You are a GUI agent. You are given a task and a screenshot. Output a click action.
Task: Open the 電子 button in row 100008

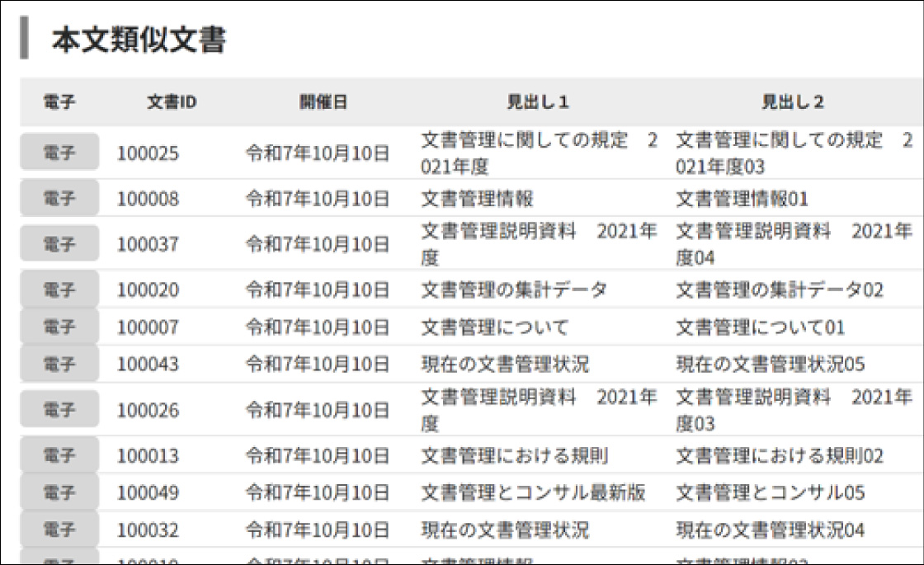pos(59,199)
